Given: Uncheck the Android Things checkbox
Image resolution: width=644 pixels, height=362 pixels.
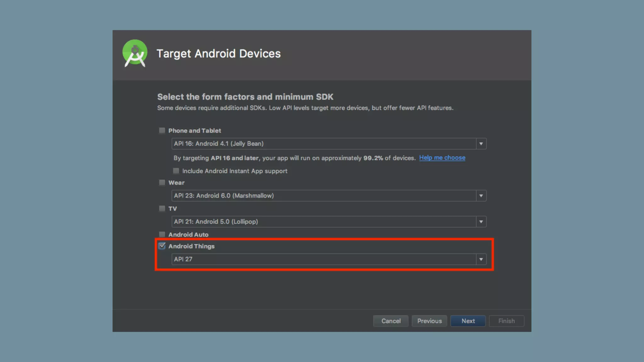Looking at the screenshot, I should (162, 246).
